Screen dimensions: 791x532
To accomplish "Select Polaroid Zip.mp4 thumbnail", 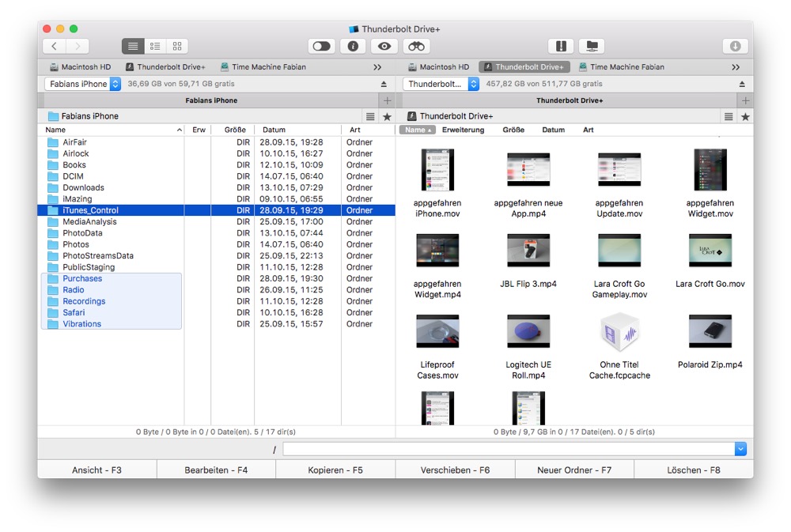I will click(710, 331).
